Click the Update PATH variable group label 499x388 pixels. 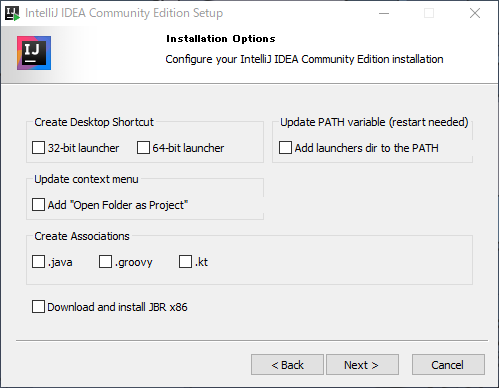click(x=374, y=122)
